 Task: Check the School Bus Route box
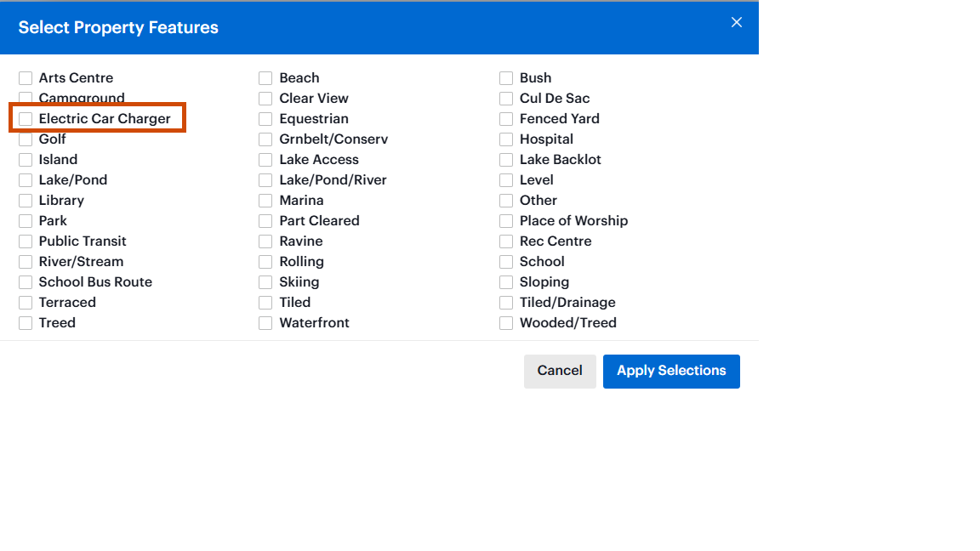tap(26, 282)
